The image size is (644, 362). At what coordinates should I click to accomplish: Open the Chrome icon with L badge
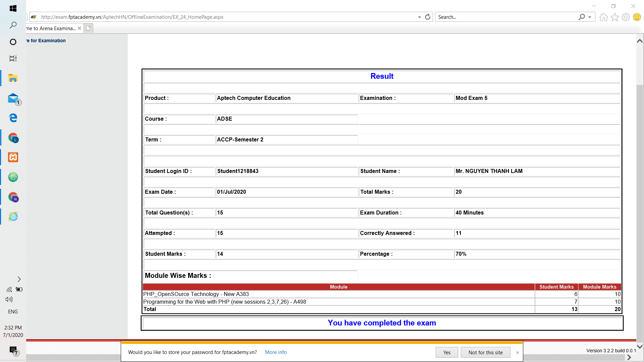13,138
